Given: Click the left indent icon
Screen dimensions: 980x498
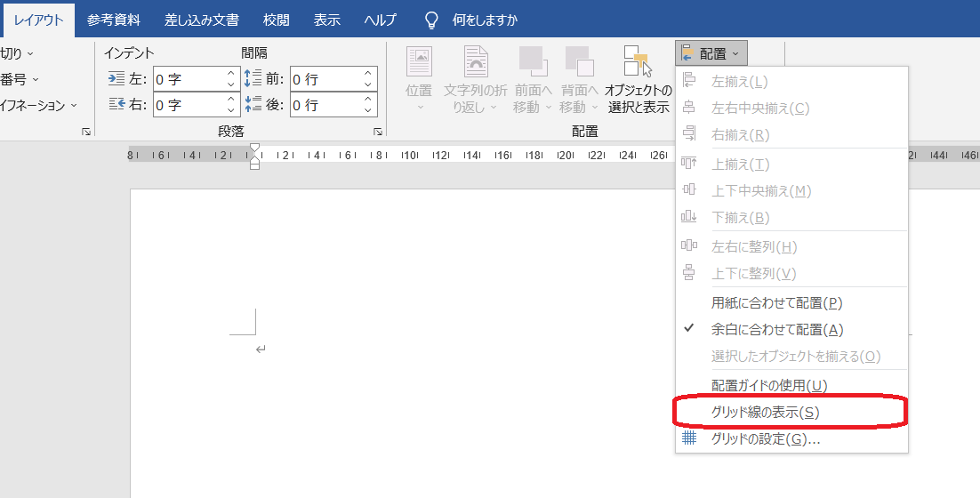Looking at the screenshot, I should pyautogui.click(x=116, y=79).
